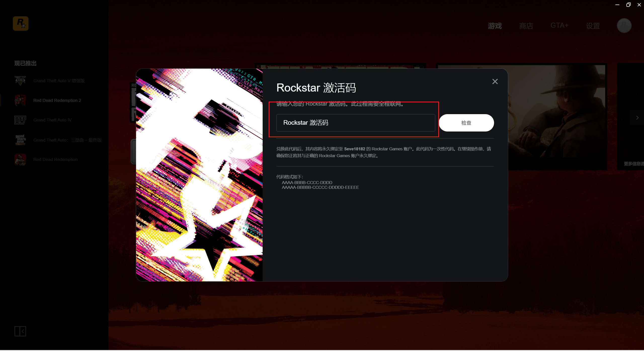Select Grand Theft Auto V icon in sidebar
The height and width of the screenshot is (351, 644).
(20, 81)
